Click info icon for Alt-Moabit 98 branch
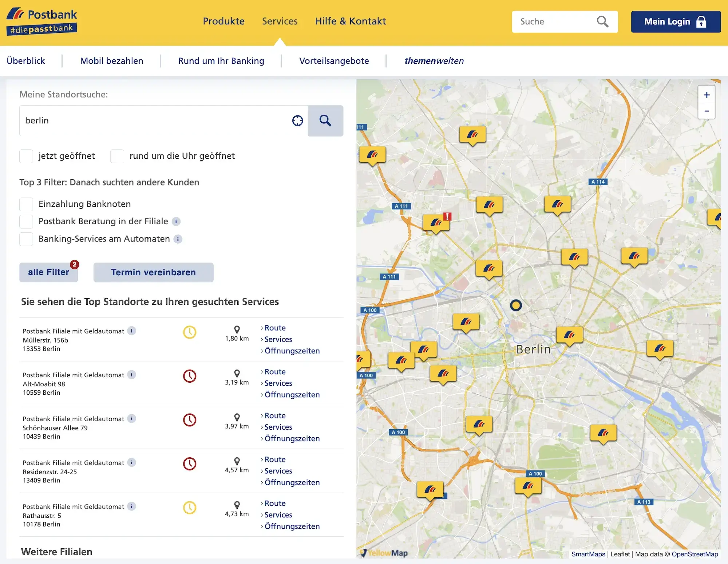The image size is (728, 564). [132, 374]
